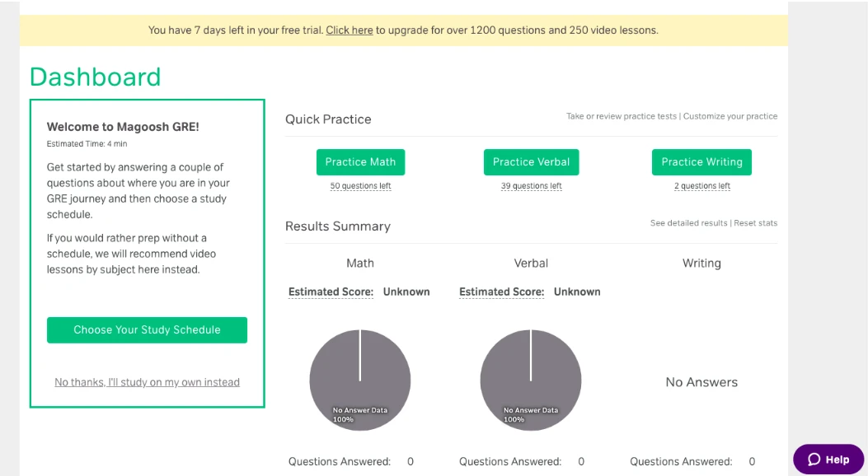Open 'Click here' upgrade link in banner
The width and height of the screenshot is (868, 476).
350,30
